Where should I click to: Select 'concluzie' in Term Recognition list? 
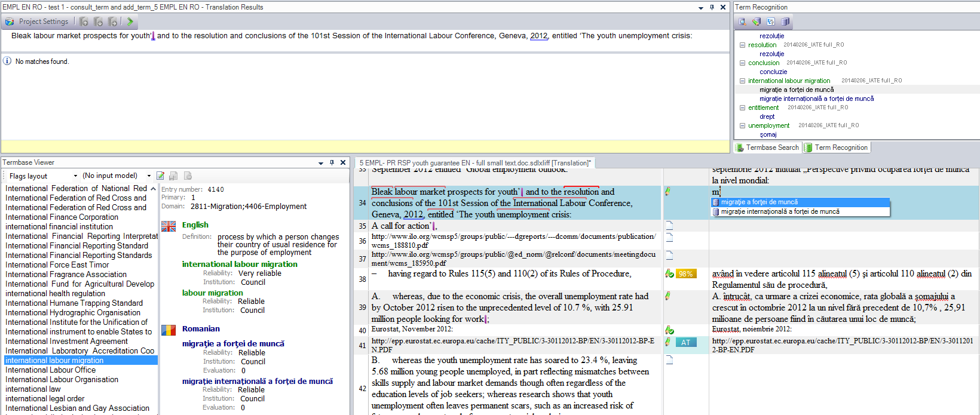pos(773,72)
